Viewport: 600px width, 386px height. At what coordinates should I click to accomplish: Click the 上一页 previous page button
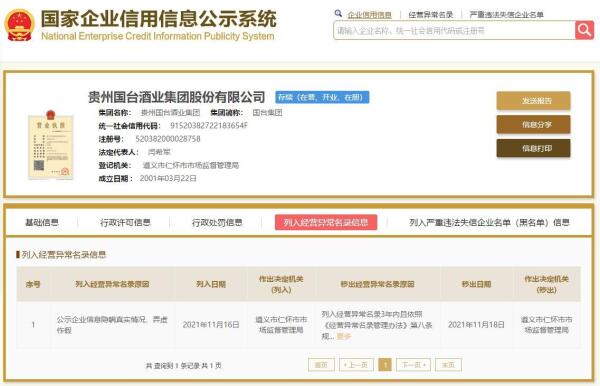[356, 365]
